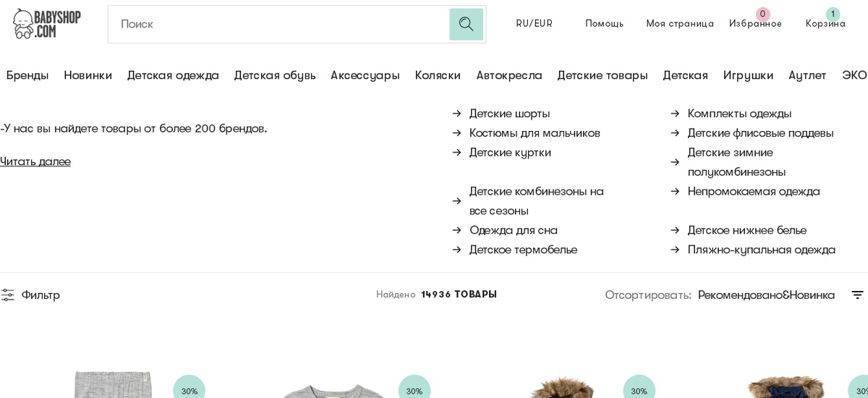
Task: Open the Автокресла menu
Action: tap(509, 75)
